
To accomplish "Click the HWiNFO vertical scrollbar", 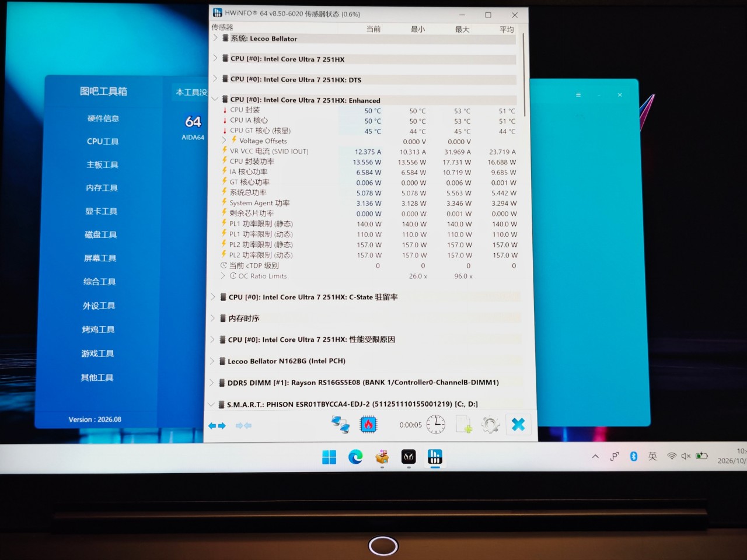I will point(524,75).
